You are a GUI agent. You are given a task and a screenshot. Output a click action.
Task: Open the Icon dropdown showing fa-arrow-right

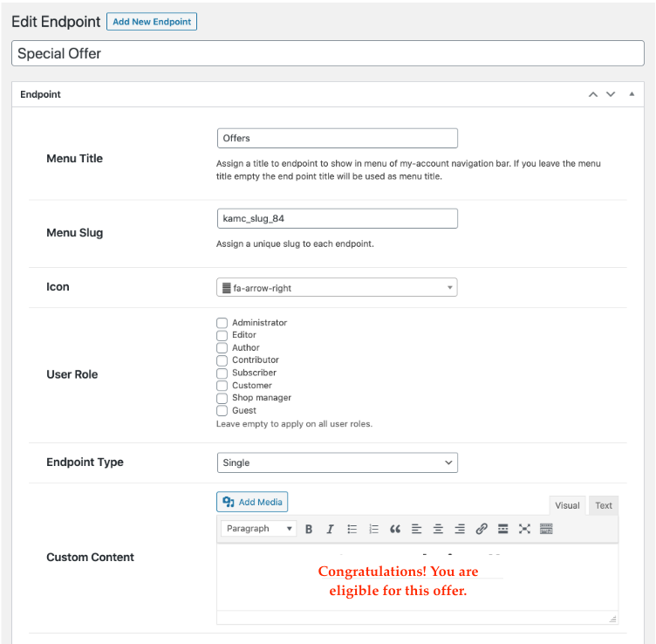point(337,287)
